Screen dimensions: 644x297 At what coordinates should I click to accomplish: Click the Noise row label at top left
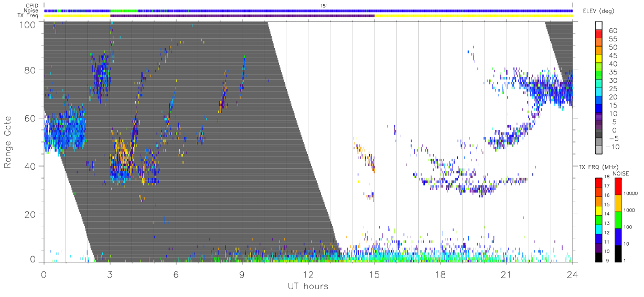pos(32,10)
